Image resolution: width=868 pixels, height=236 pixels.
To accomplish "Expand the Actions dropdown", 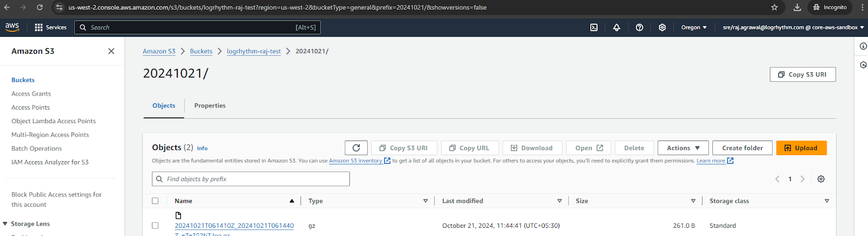I will 683,148.
